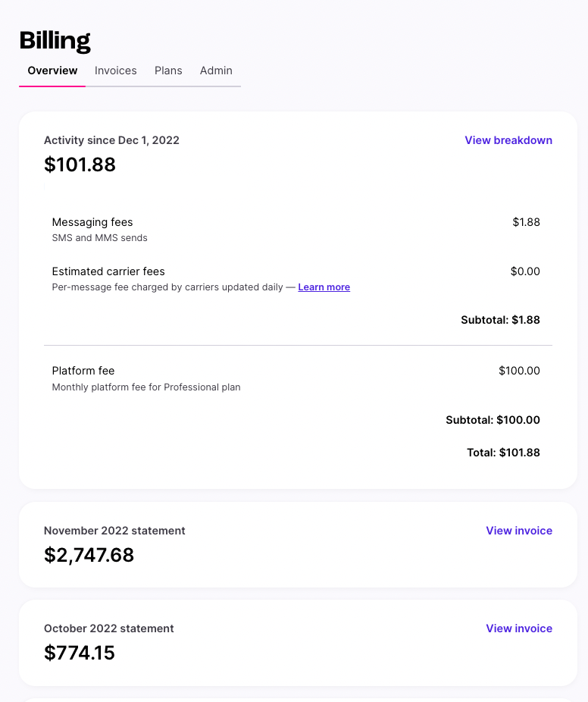Click the Subtotal: $1.88 text

(x=500, y=320)
